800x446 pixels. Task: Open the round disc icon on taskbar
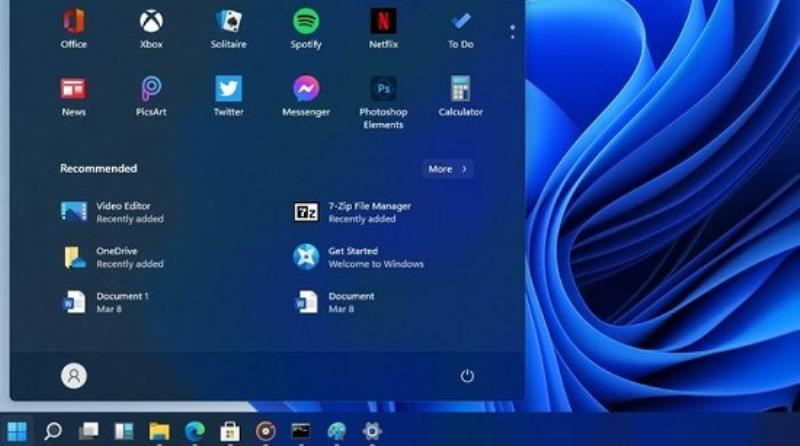(x=265, y=431)
